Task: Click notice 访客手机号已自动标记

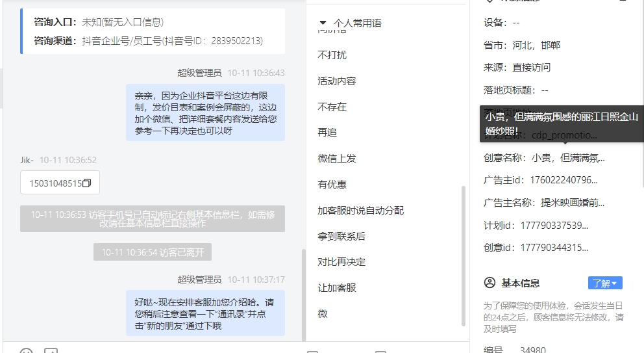Action: (153, 219)
